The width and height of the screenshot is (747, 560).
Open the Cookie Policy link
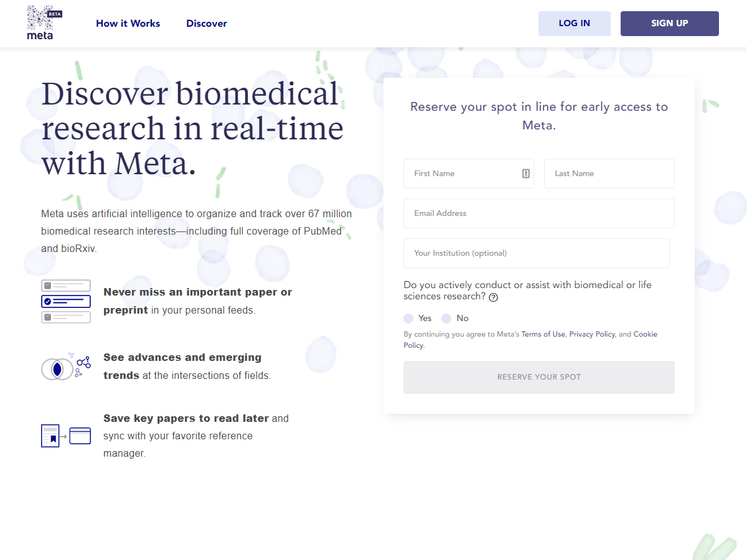[645, 334]
